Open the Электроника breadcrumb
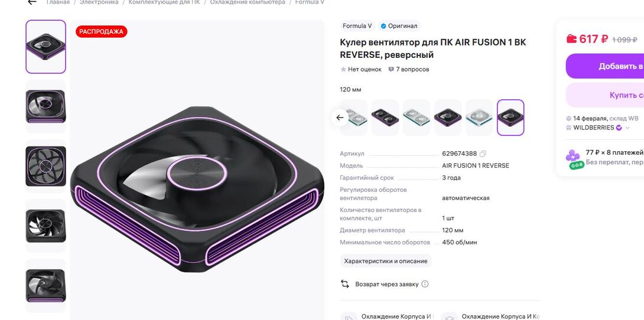 click(x=99, y=2)
